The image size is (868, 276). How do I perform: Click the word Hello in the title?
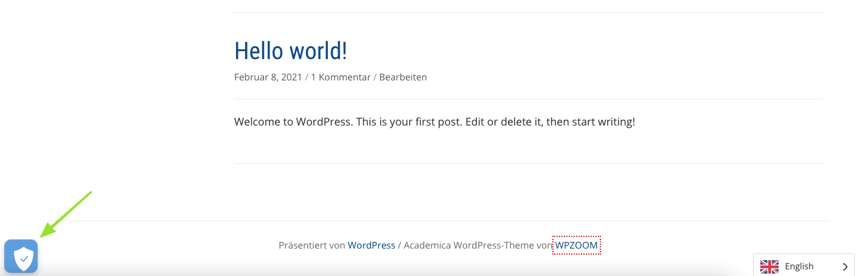(260, 51)
